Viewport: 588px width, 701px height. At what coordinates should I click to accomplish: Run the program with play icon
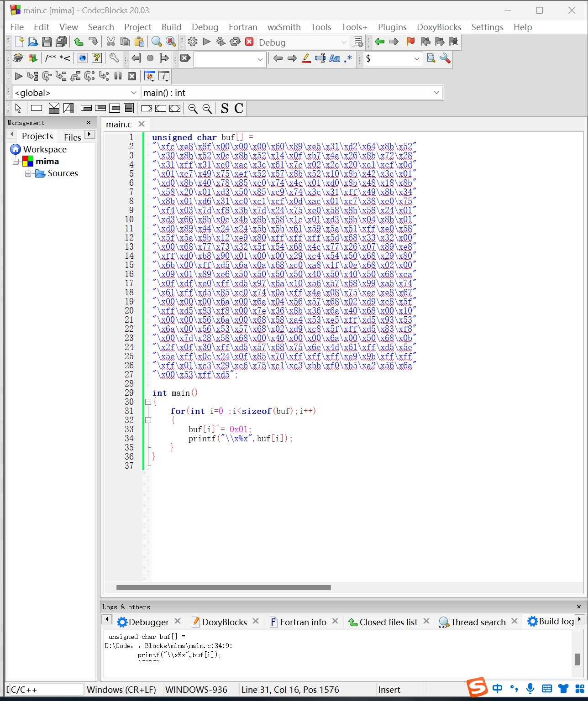[x=207, y=42]
